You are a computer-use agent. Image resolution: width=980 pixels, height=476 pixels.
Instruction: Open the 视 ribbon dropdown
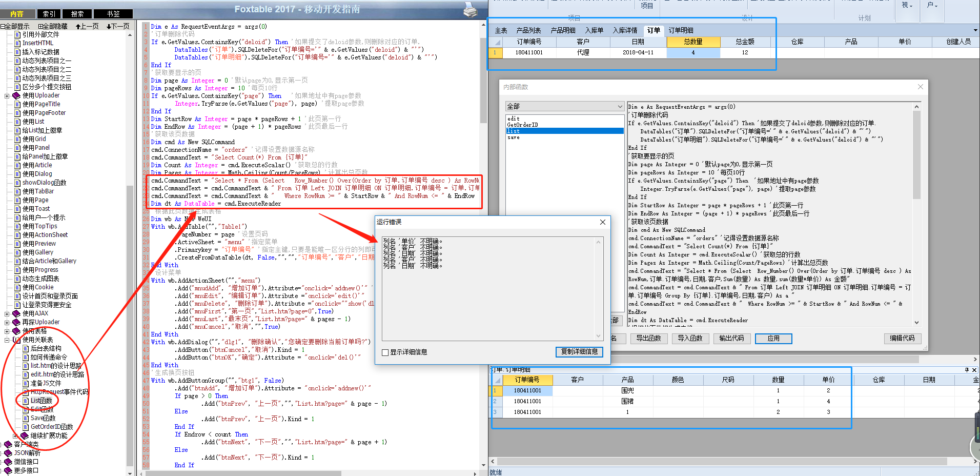[907, 5]
